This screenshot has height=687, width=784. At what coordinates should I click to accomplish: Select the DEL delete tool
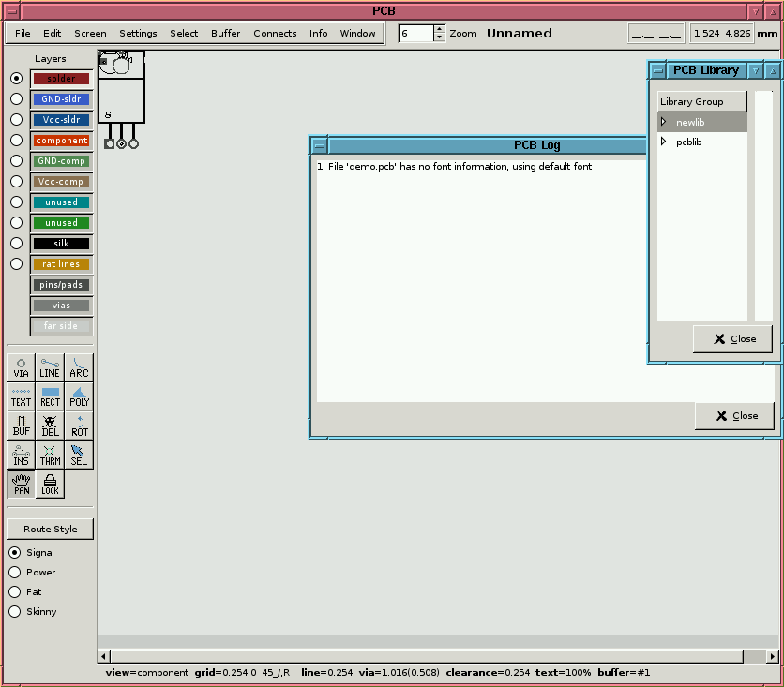(50, 426)
